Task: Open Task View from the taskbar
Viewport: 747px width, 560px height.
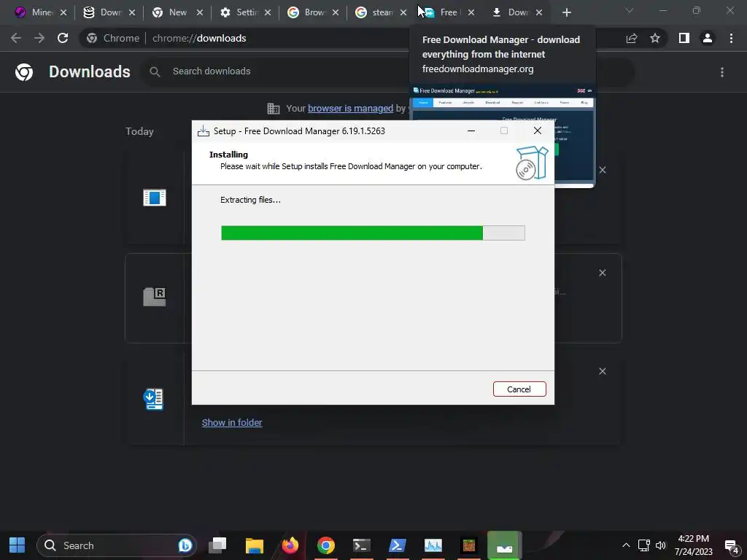Action: point(217,545)
